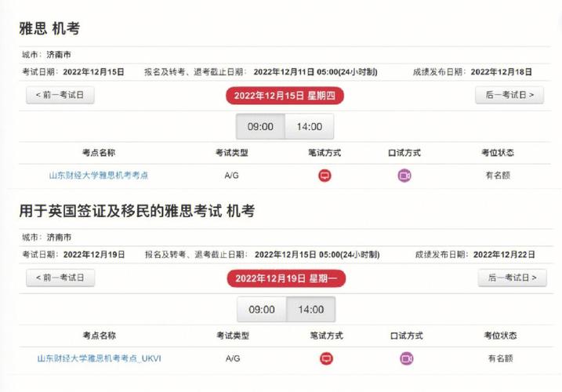Go to next test date in UKVI section
The height and width of the screenshot is (392, 562).
point(512,278)
